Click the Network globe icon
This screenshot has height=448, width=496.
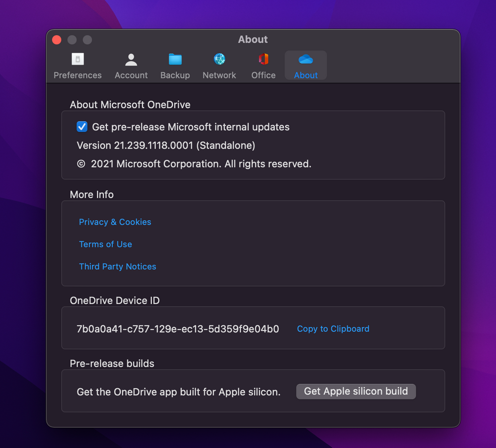(219, 59)
